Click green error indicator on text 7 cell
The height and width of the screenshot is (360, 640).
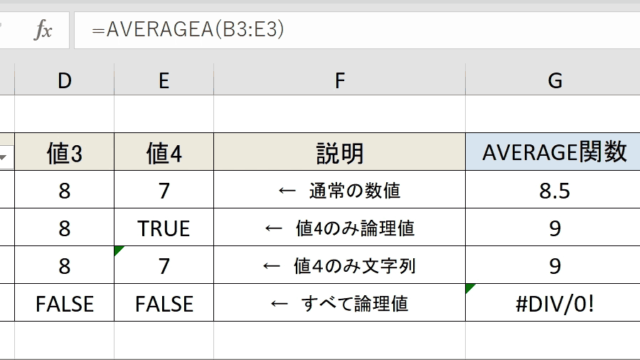[x=119, y=250]
